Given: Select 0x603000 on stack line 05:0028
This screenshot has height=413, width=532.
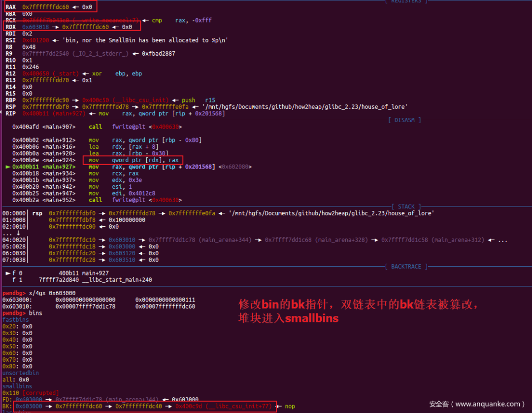Looking at the screenshot, I should 122,247.
